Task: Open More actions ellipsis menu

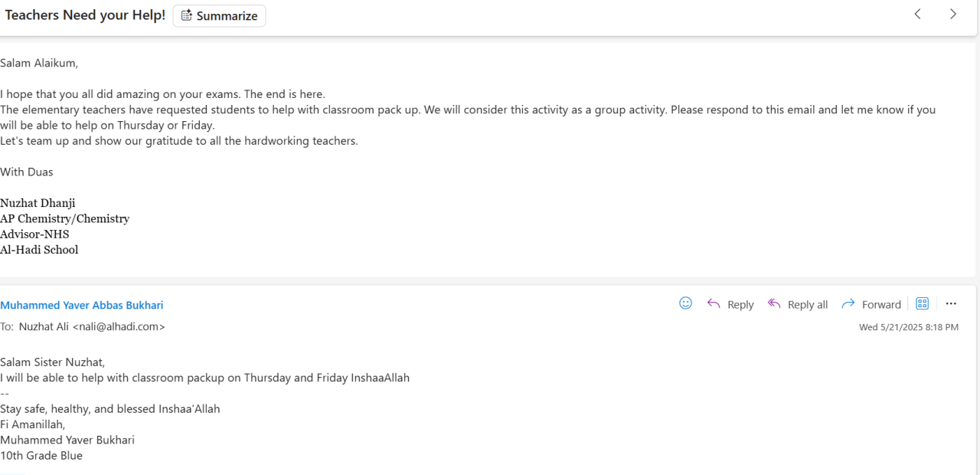Action: [951, 303]
